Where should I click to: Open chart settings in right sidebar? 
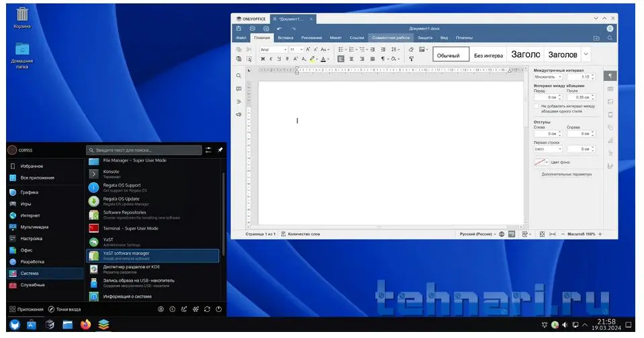tap(610, 140)
